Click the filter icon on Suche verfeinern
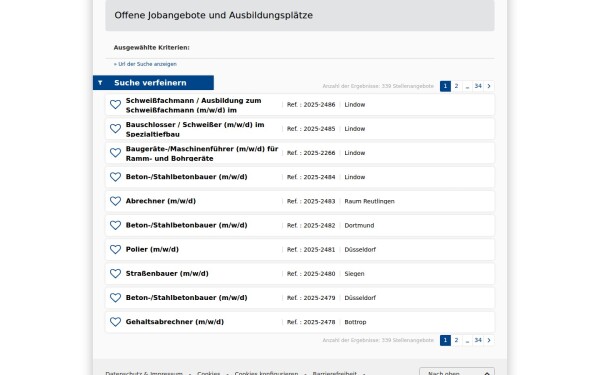The image size is (600, 375). [100, 83]
